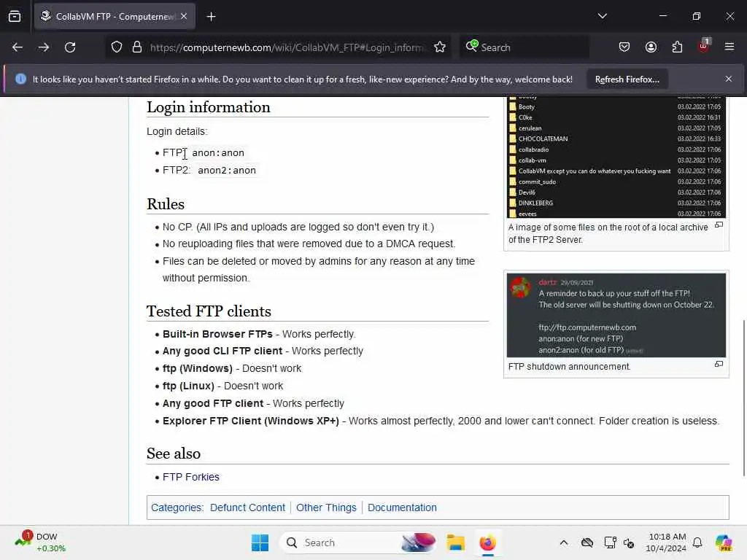Open the Pocket save icon
This screenshot has height=560, width=747.
coord(624,47)
